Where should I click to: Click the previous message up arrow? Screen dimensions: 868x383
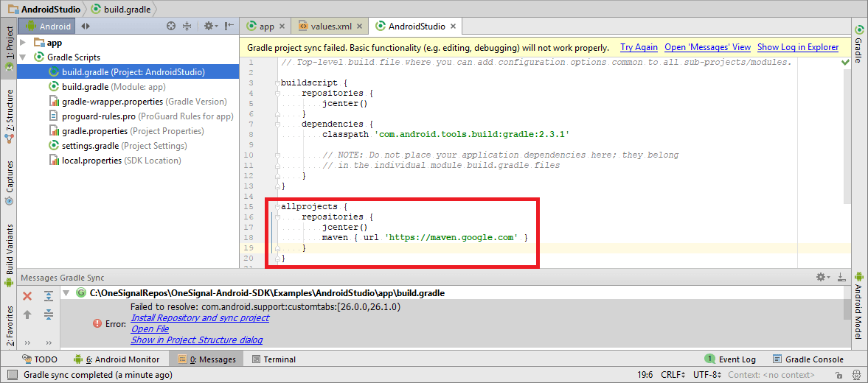27,315
